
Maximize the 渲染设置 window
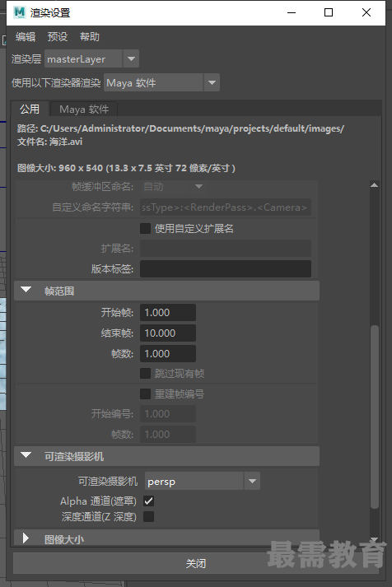tap(329, 12)
